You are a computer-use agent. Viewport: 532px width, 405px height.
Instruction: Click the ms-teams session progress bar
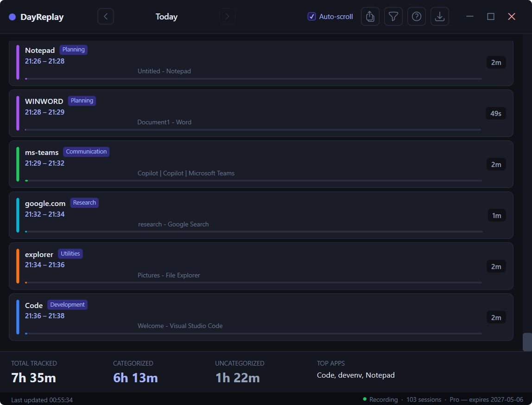(x=253, y=181)
